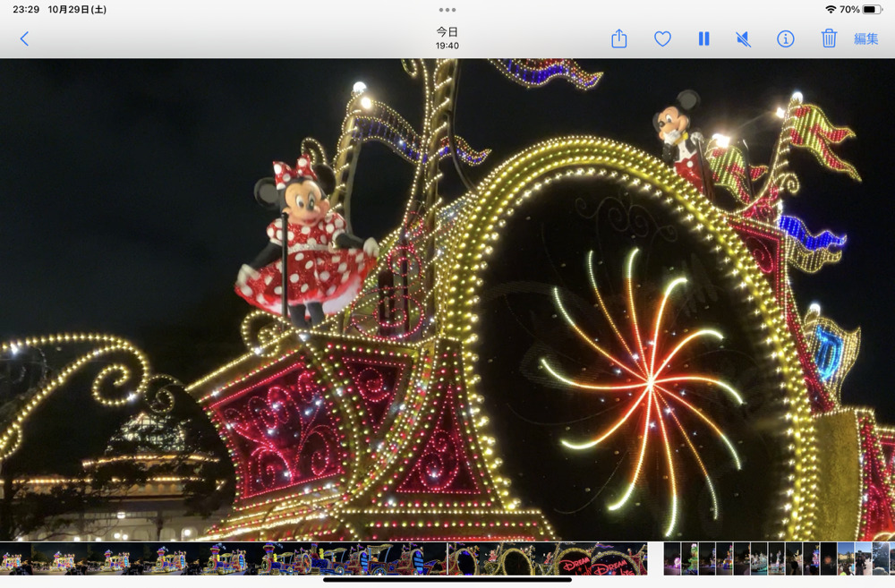Unmute the video with the speaker icon
This screenshot has height=588, width=895.
coord(743,38)
